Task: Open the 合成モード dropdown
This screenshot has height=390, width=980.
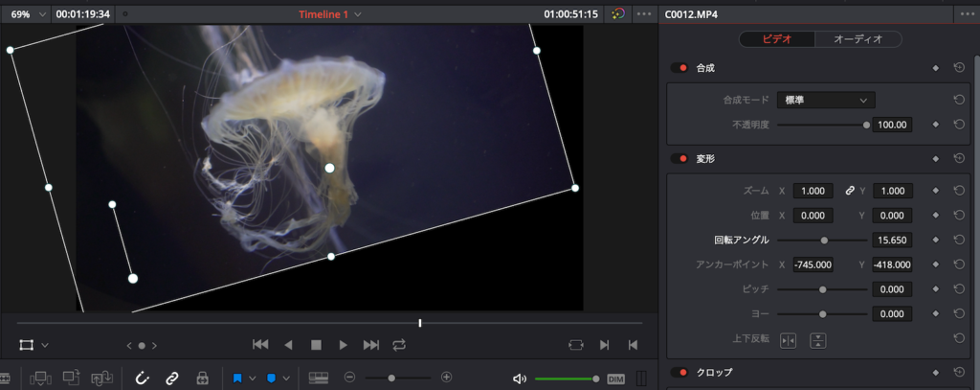Action: point(826,100)
